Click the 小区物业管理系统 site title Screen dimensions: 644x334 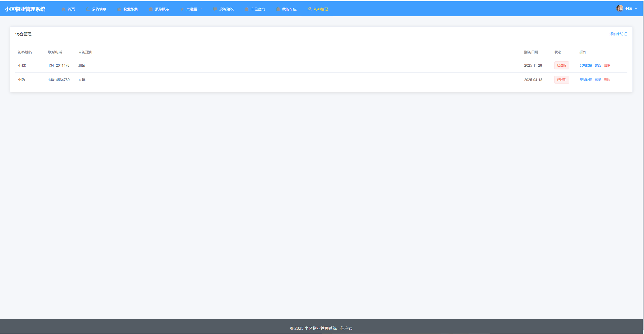pos(25,9)
